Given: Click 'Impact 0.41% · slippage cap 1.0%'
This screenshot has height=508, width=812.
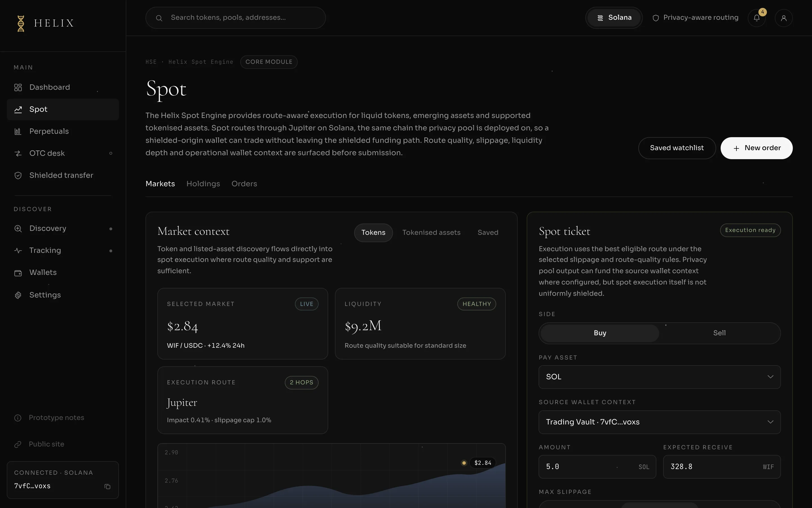Looking at the screenshot, I should (219, 420).
